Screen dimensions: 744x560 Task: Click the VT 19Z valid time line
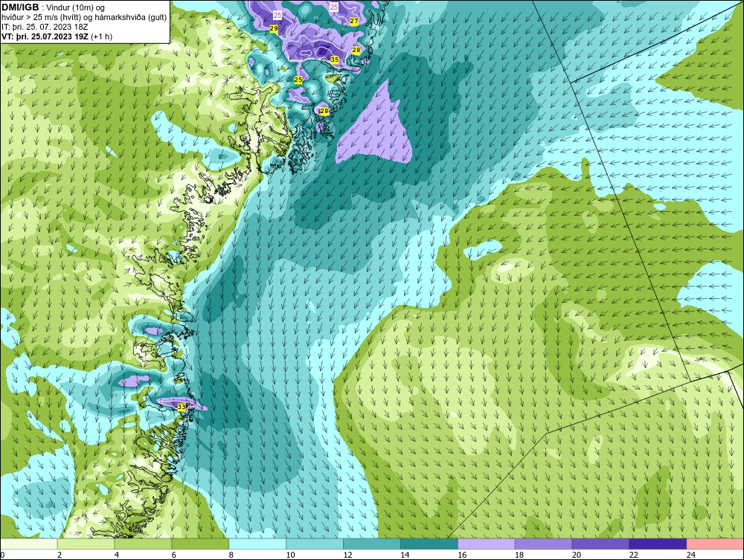[45, 36]
